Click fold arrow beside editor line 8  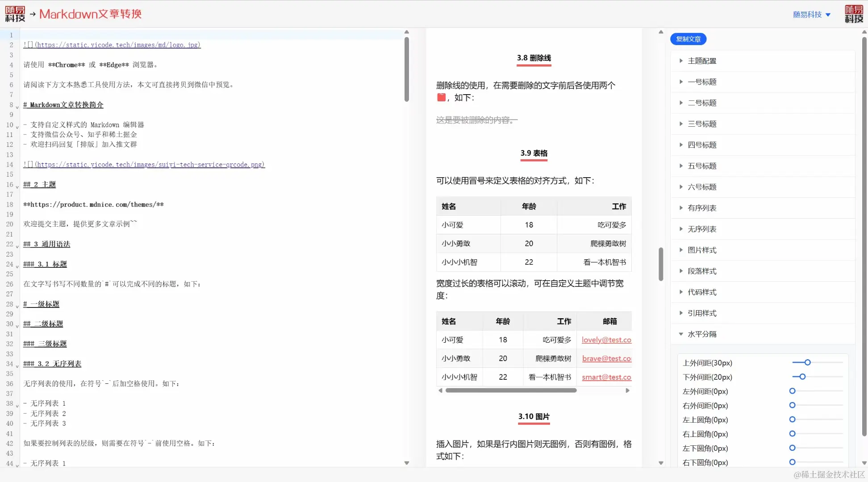click(x=17, y=107)
